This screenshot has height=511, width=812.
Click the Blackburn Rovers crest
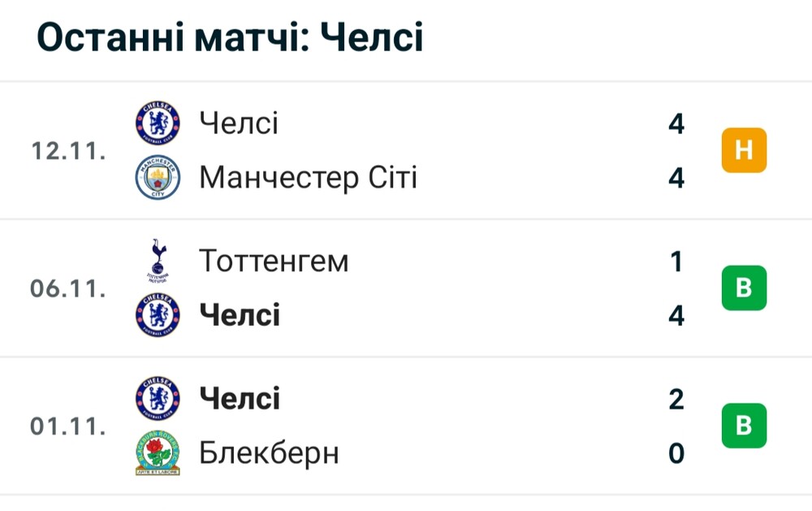(x=158, y=453)
